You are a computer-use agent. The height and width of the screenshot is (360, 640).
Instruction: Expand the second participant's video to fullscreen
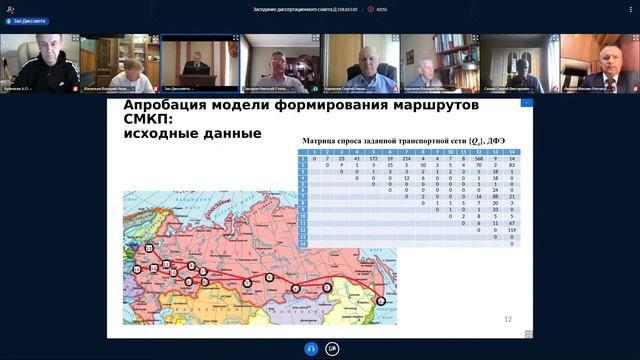[x=155, y=38]
